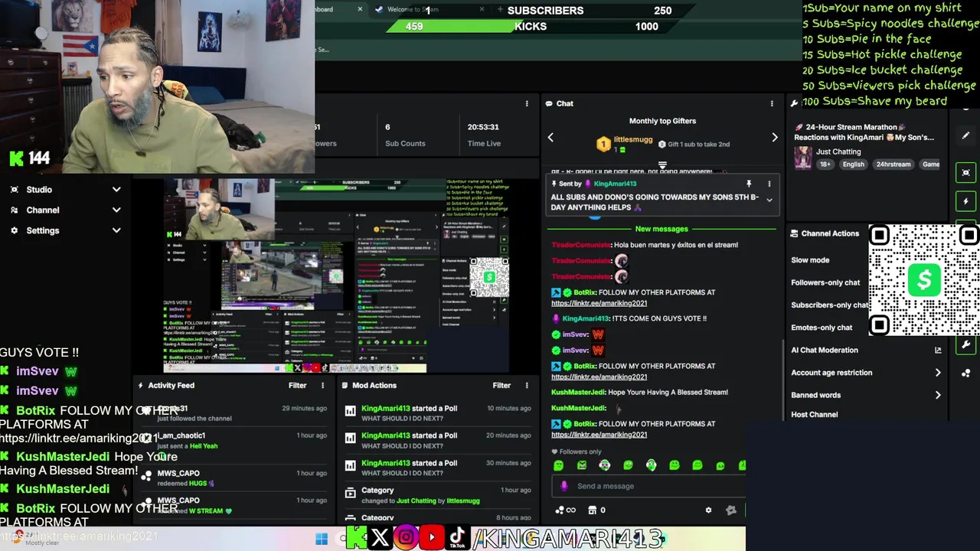
Task: Click the Settings label in the sidebar
Action: click(x=43, y=230)
